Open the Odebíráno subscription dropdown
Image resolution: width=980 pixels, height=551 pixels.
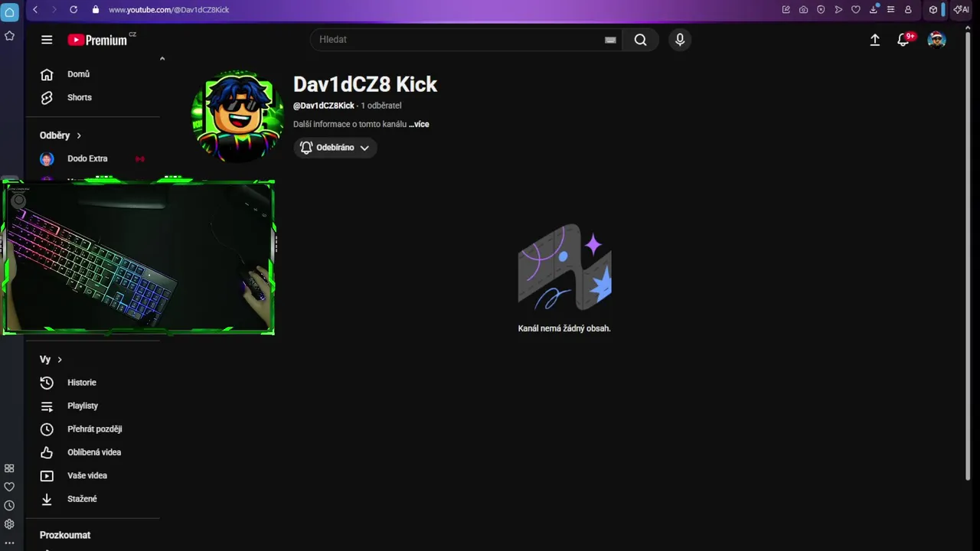[x=335, y=148]
